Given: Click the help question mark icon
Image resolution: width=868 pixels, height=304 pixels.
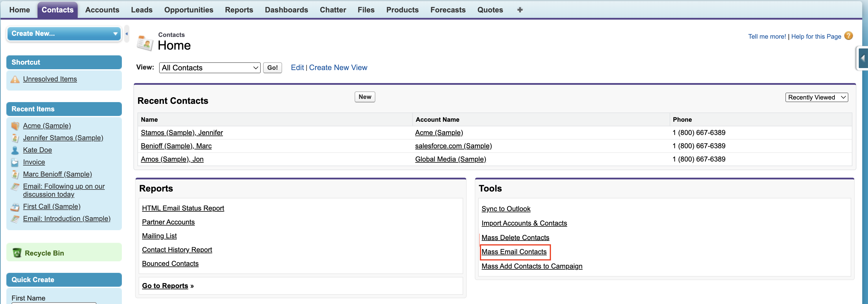Looking at the screenshot, I should pos(848,36).
